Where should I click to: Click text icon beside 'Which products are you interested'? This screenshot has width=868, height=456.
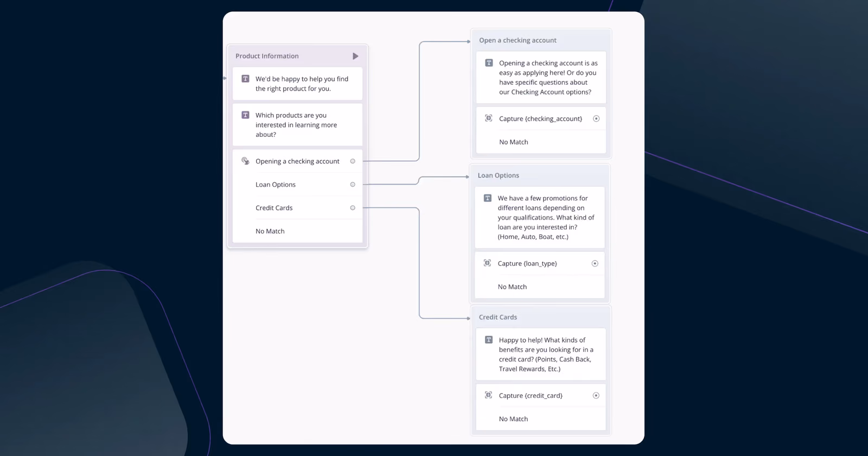point(245,115)
